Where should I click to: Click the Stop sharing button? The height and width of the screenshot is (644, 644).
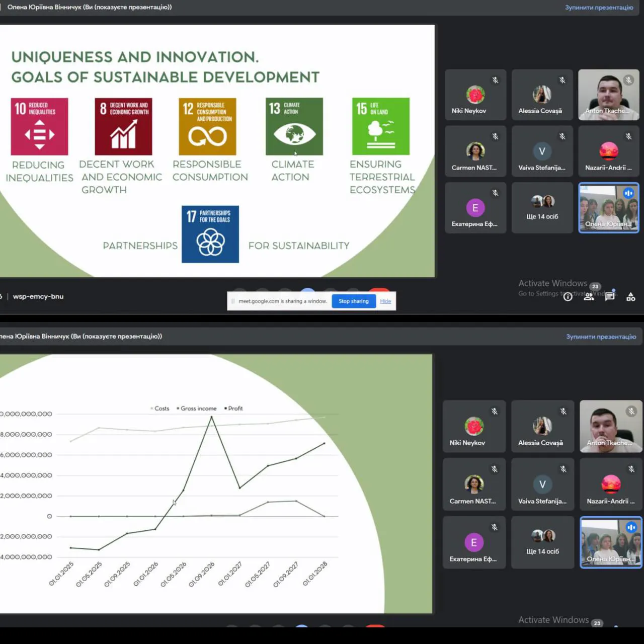point(353,301)
